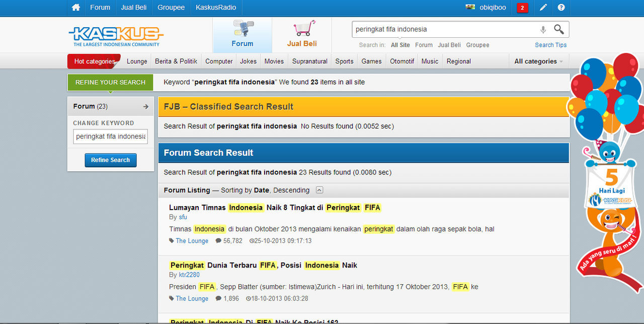Open the Games category

(x=371, y=61)
